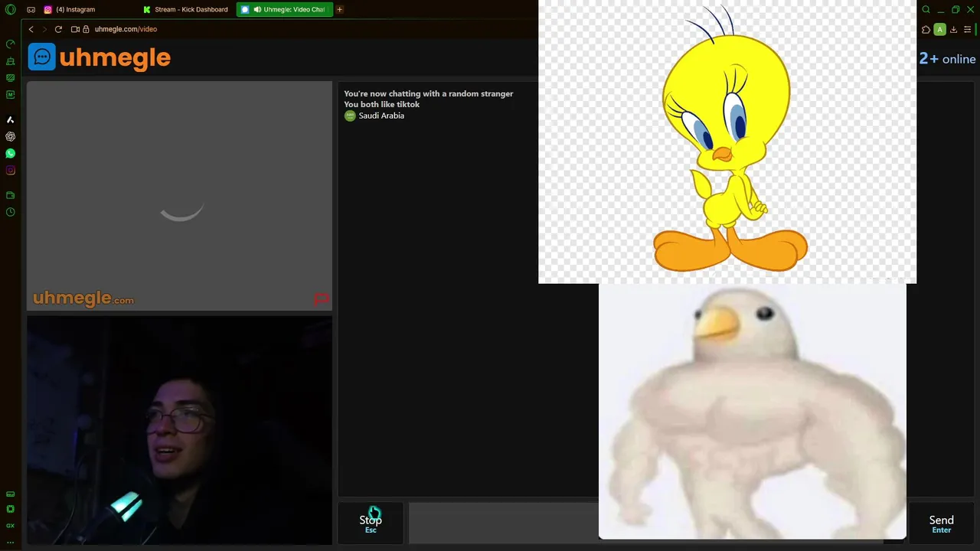Click the chat message input box
The width and height of the screenshot is (980, 551).
coord(503,523)
